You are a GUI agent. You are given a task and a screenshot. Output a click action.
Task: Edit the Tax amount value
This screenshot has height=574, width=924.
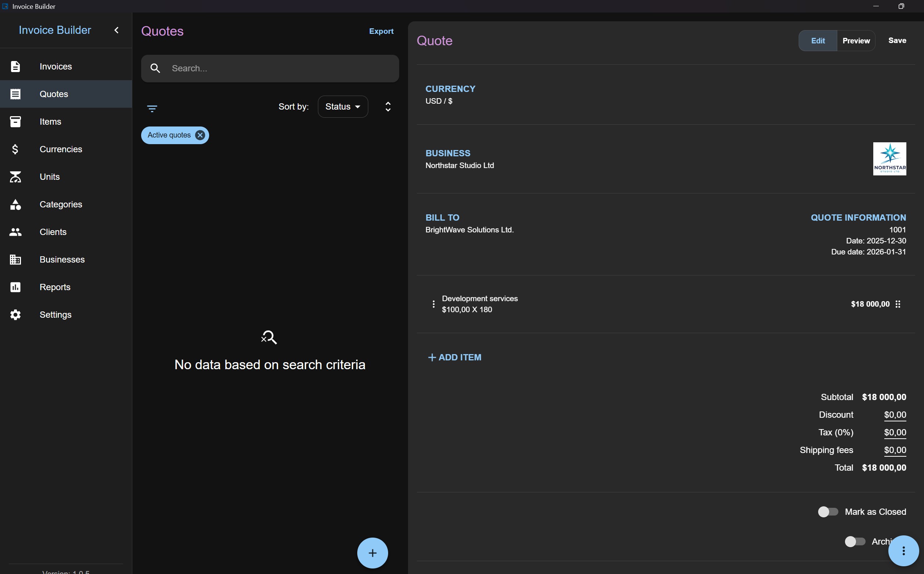click(895, 432)
